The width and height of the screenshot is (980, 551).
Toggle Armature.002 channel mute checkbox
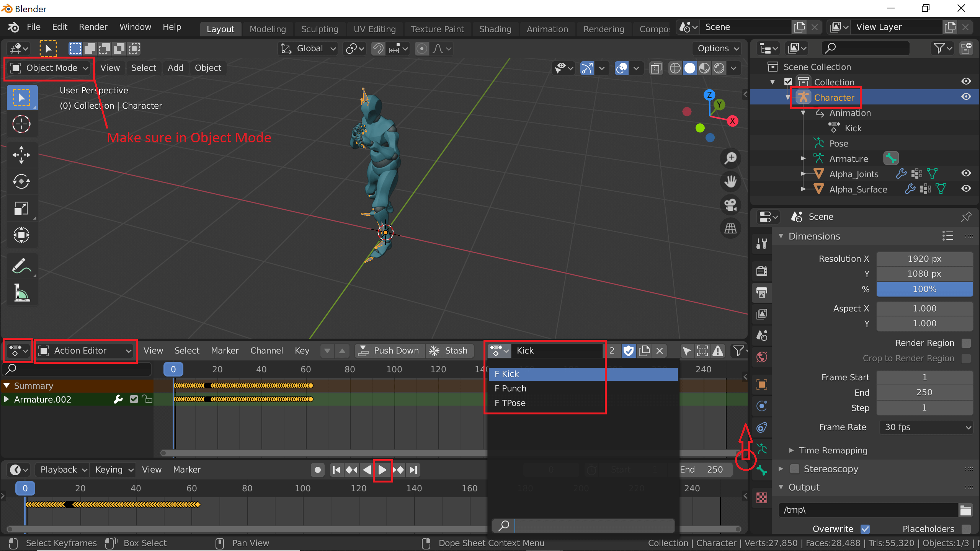(134, 399)
